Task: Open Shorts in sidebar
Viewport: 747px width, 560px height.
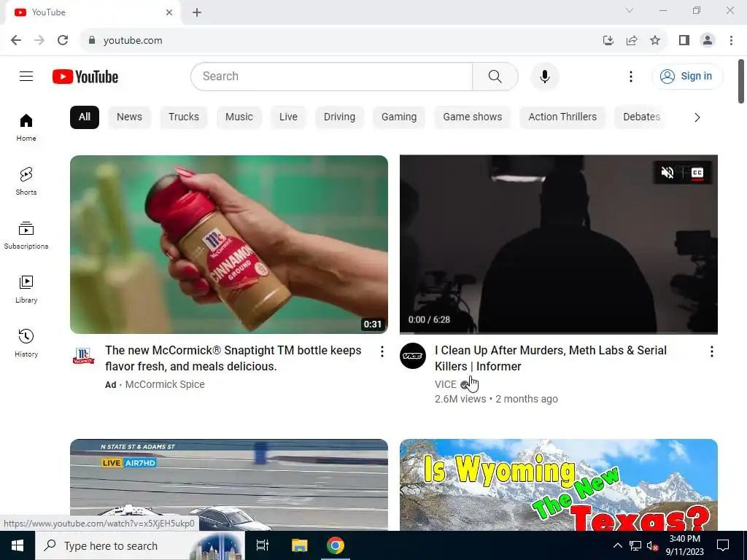Action: (26, 182)
